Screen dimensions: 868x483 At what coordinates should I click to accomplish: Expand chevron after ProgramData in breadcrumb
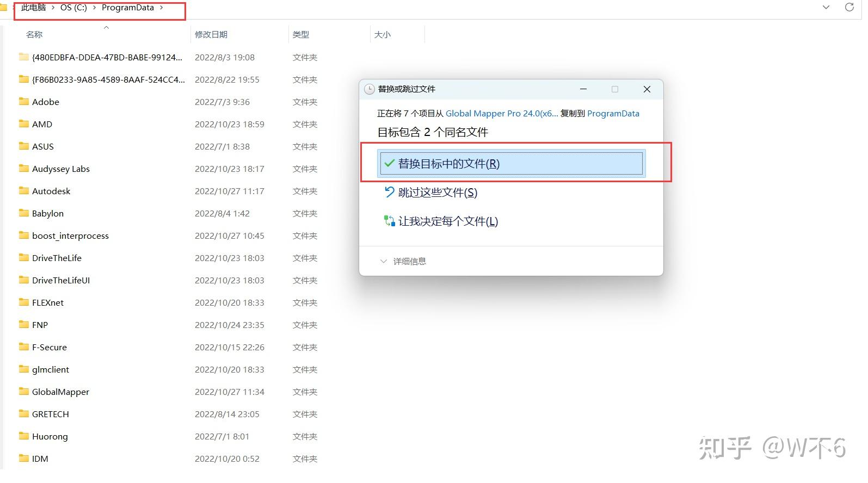pos(162,8)
